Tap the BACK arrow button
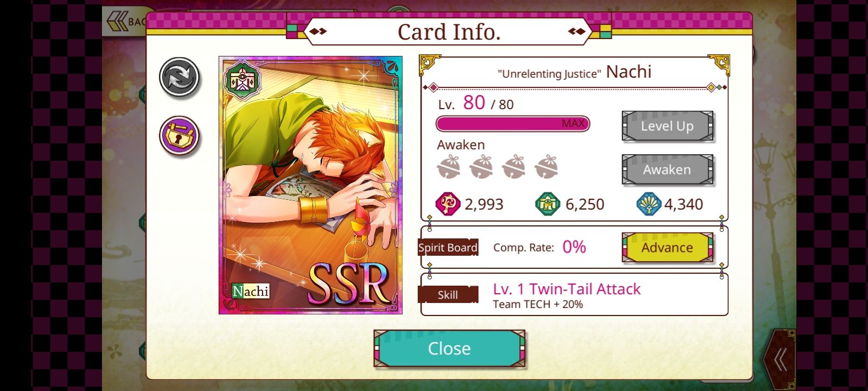This screenshot has width=868, height=391. 125,21
